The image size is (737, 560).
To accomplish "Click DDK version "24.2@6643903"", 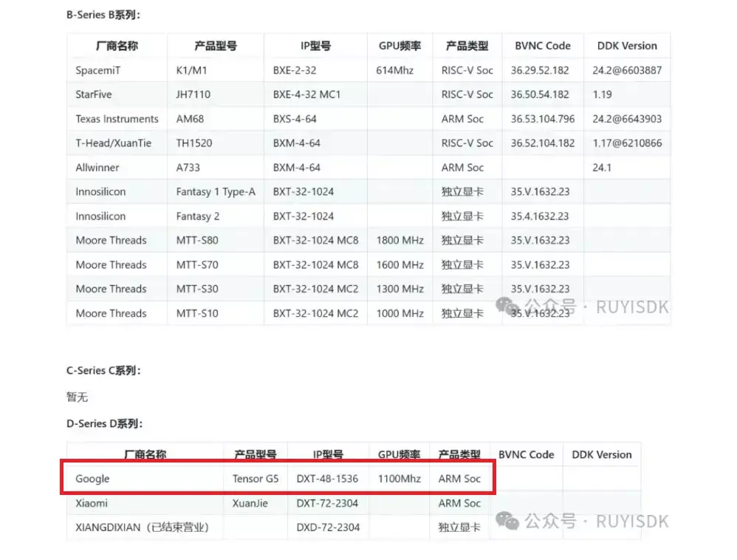I will (627, 119).
